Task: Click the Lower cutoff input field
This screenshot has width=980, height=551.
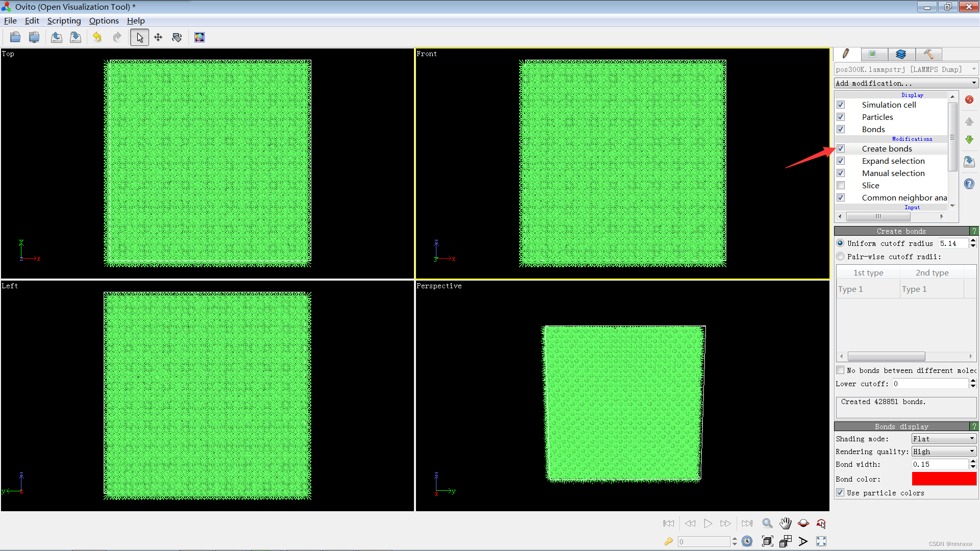Action: pyautogui.click(x=930, y=384)
